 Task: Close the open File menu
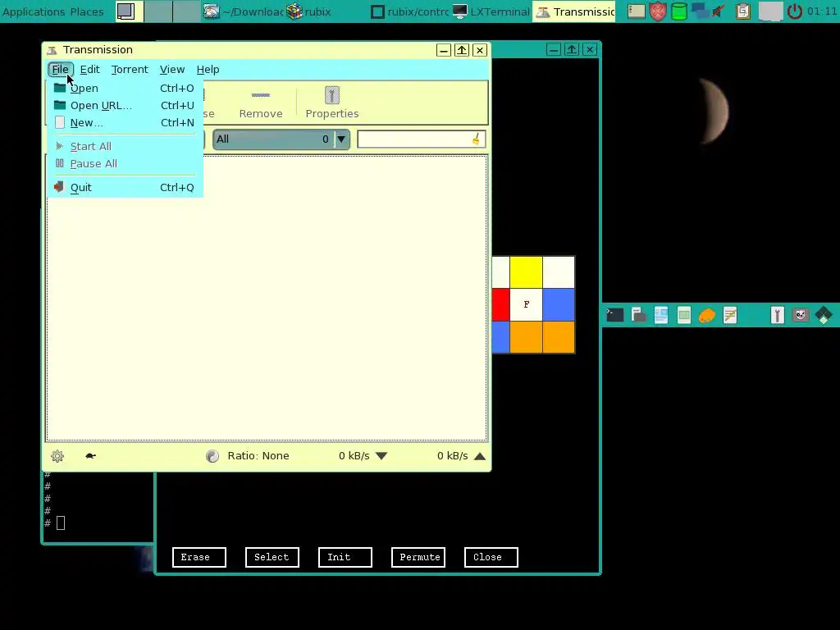click(x=60, y=69)
